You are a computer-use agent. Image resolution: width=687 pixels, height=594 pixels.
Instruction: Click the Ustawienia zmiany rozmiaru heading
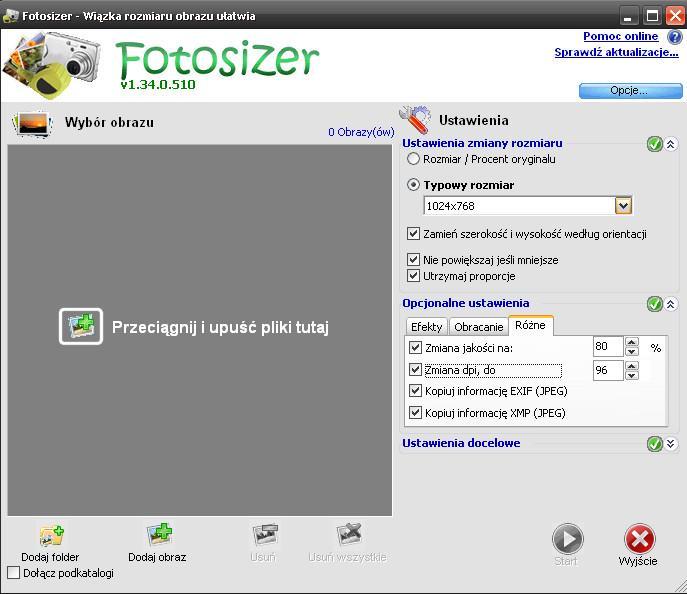[482, 143]
